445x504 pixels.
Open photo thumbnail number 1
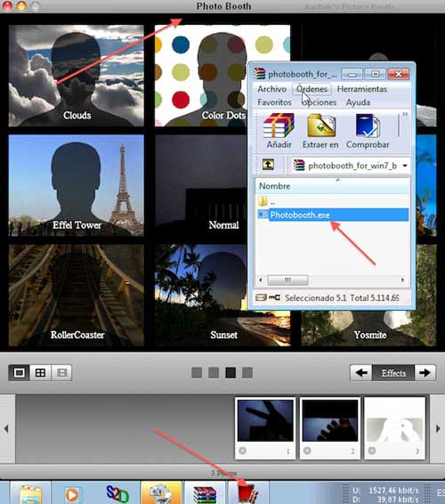click(x=265, y=420)
